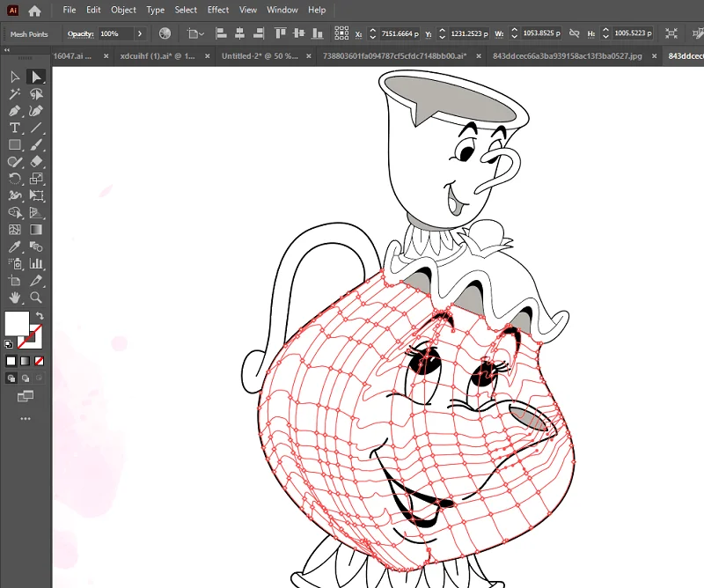Select the Artboard tool
Viewport: 704px width, 588px height.
(14, 281)
